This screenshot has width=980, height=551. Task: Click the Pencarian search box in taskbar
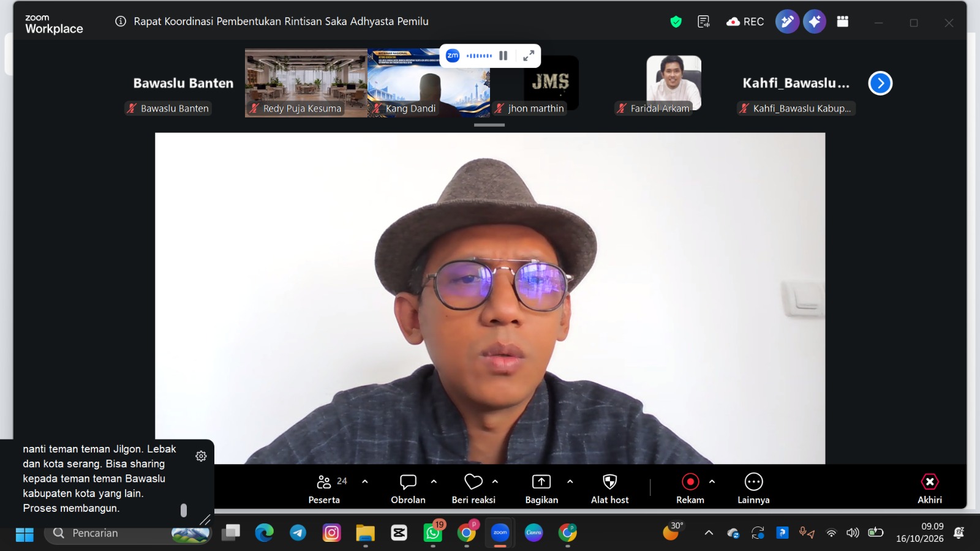(x=129, y=533)
